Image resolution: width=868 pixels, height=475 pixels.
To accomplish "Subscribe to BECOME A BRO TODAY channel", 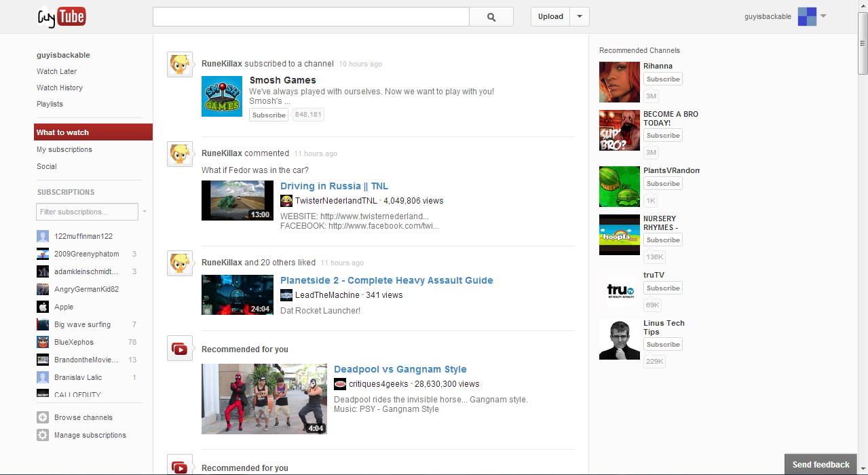I will point(663,136).
